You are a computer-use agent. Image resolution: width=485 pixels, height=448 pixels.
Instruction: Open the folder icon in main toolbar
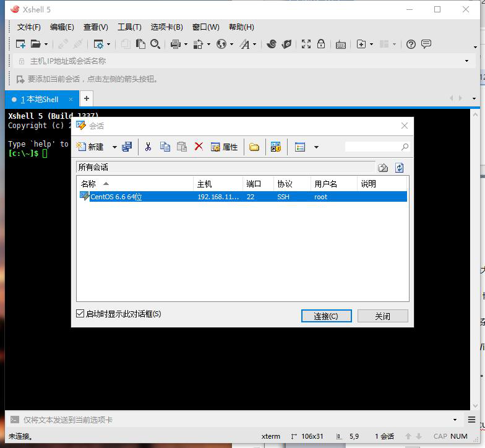(36, 44)
